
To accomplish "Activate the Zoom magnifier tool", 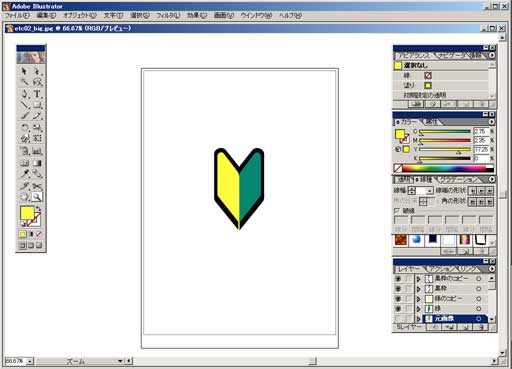I will pos(37,197).
